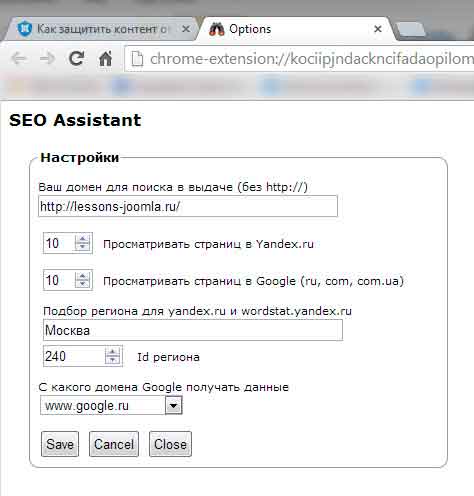Click label 'Подбор региона для yandex.ru'
Viewport: 474px width, 496px height.
tap(197, 311)
